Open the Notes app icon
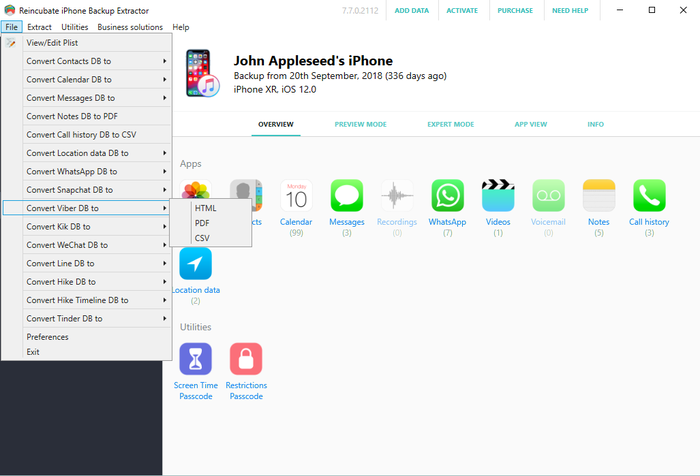This screenshot has width=700, height=476. [599, 196]
